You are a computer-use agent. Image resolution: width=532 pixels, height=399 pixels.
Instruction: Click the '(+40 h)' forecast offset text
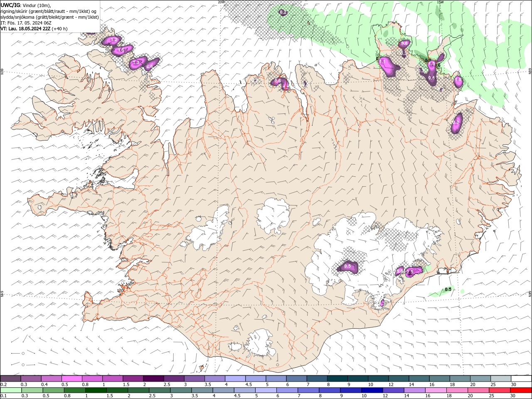pos(60,29)
